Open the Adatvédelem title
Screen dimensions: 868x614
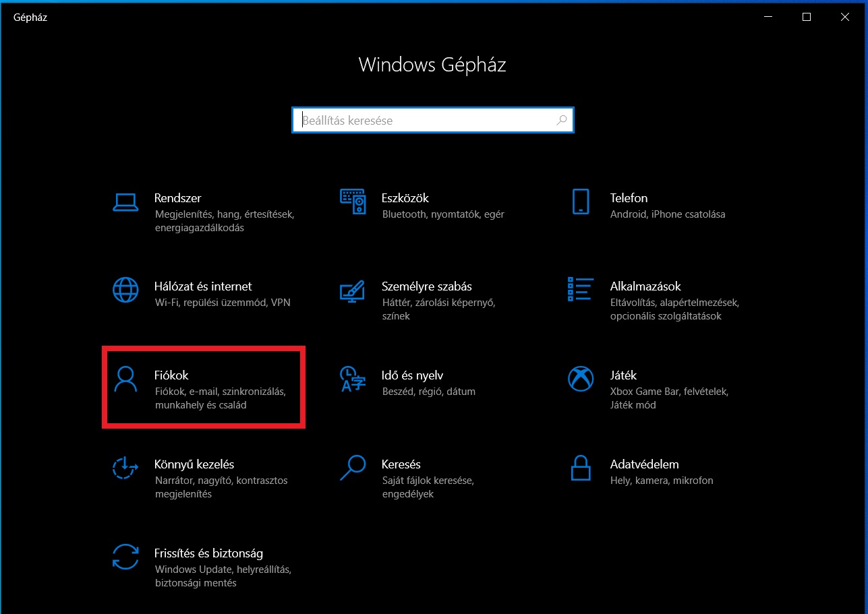click(x=644, y=464)
